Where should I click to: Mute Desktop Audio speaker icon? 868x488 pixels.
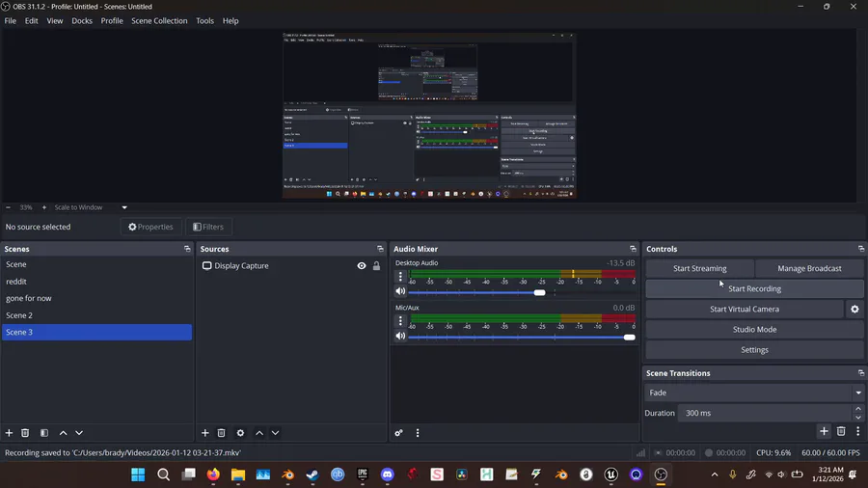(x=400, y=291)
